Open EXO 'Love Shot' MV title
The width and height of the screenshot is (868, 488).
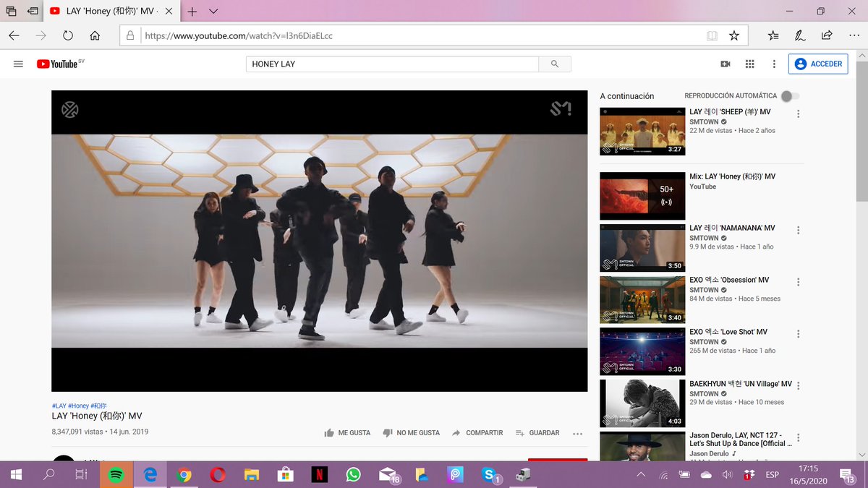728,332
